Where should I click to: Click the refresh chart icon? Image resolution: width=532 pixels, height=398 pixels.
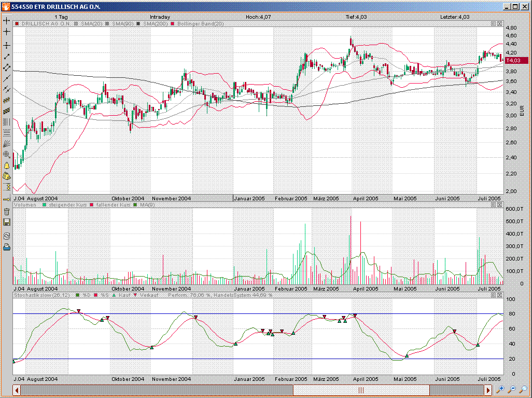7,236
